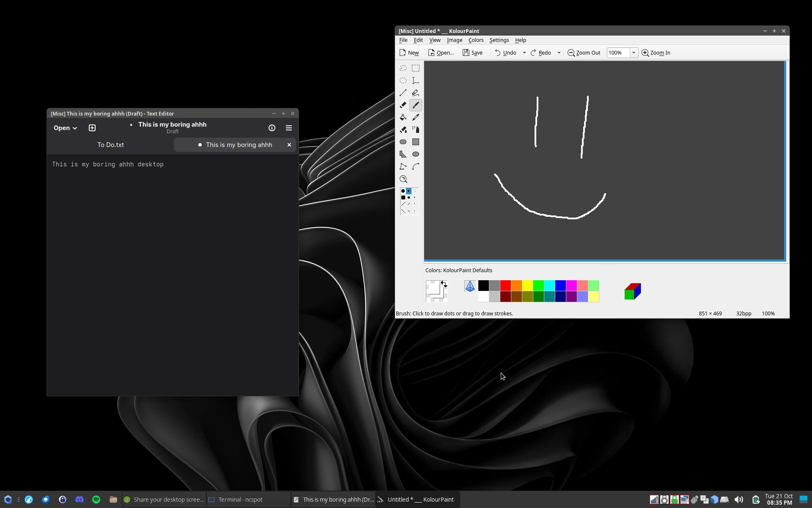Choose the large square brush shape
The height and width of the screenshot is (508, 812).
pyautogui.click(x=403, y=198)
